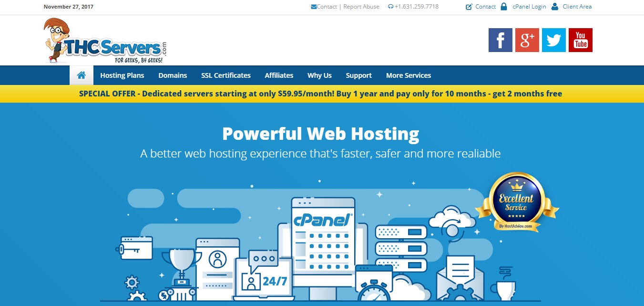Go to the Affiliates page
This screenshot has width=644, height=306.
click(279, 75)
